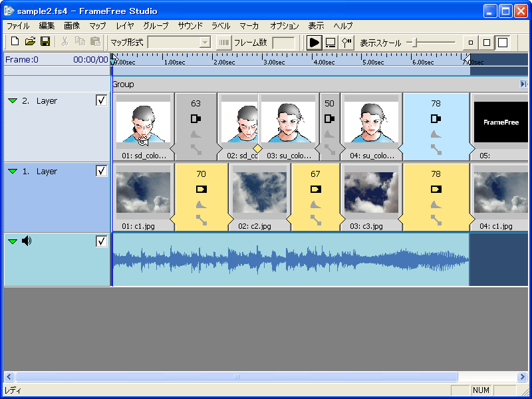The height and width of the screenshot is (399, 532).
Task: Select the largest display size icon
Action: 503,43
